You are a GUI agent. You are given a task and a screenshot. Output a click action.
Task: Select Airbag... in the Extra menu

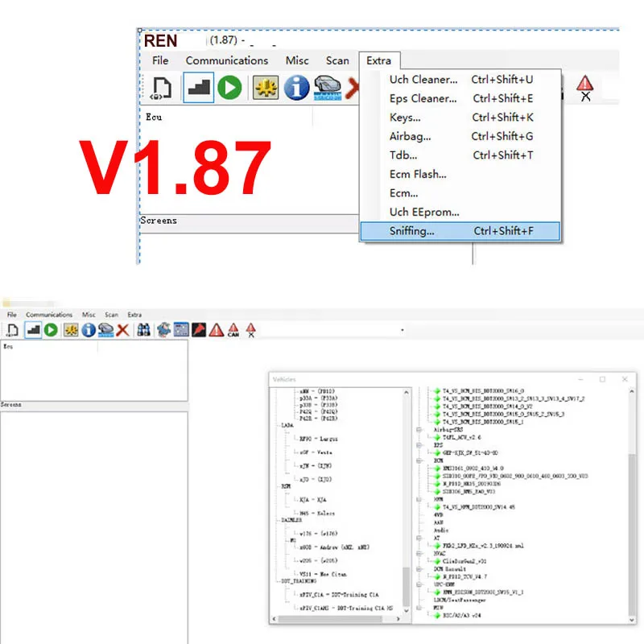point(460,136)
